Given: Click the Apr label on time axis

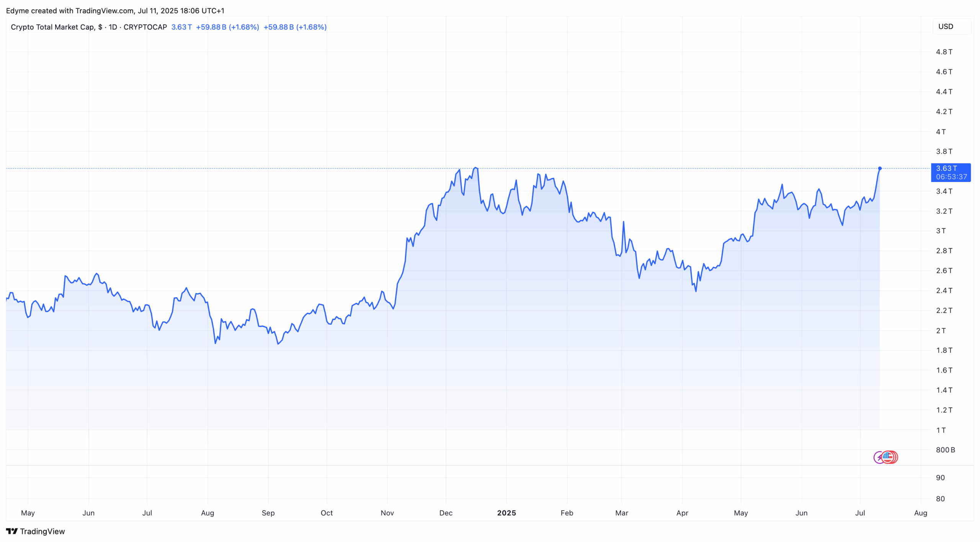Looking at the screenshot, I should (x=682, y=513).
